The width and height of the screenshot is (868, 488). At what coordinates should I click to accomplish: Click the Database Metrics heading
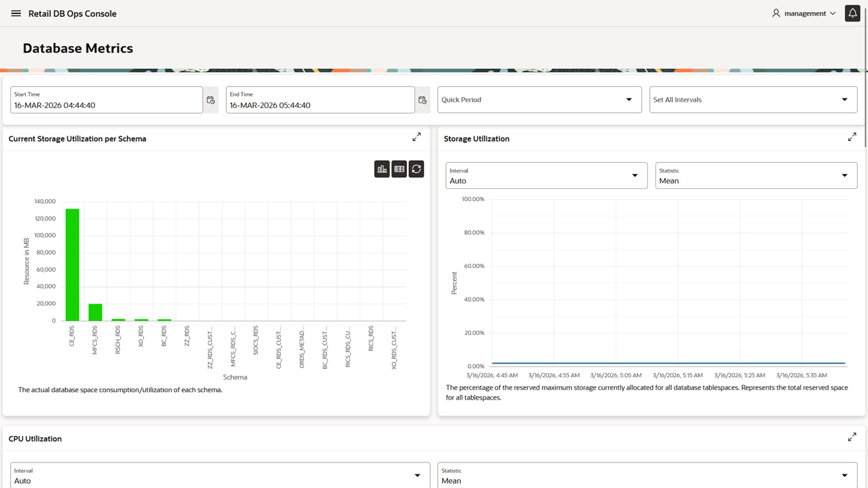[x=78, y=49]
